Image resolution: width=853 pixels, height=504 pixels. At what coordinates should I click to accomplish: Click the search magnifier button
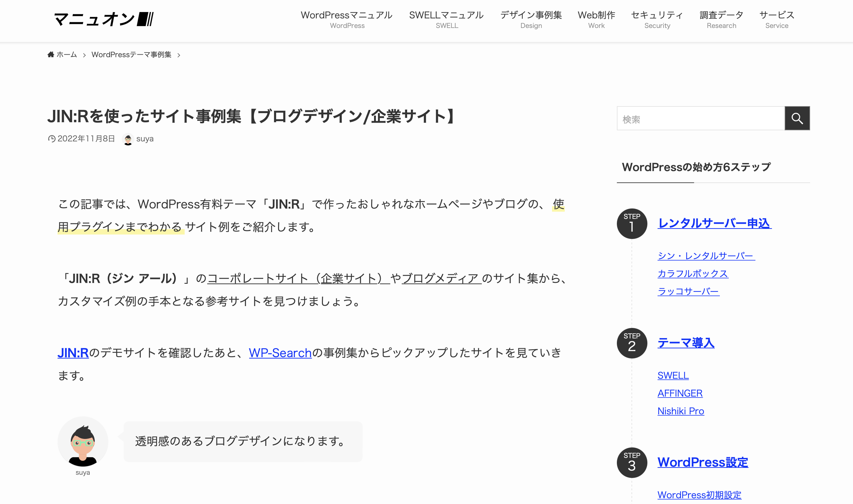[x=797, y=118]
